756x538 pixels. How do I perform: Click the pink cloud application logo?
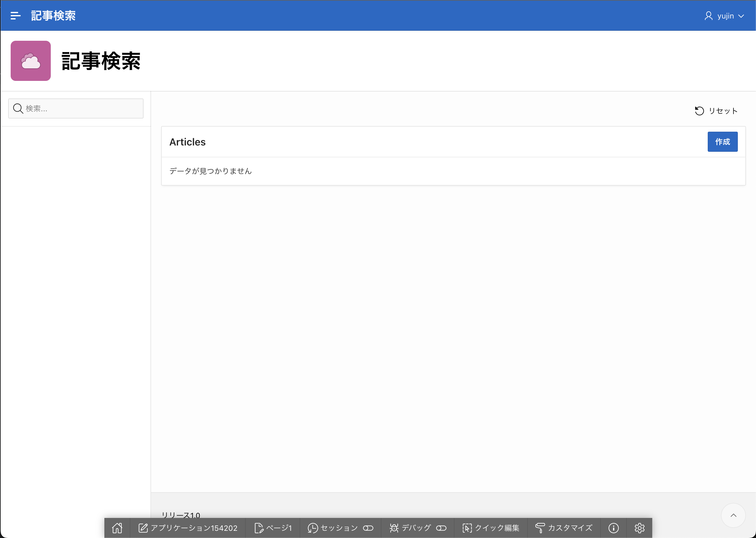[30, 61]
